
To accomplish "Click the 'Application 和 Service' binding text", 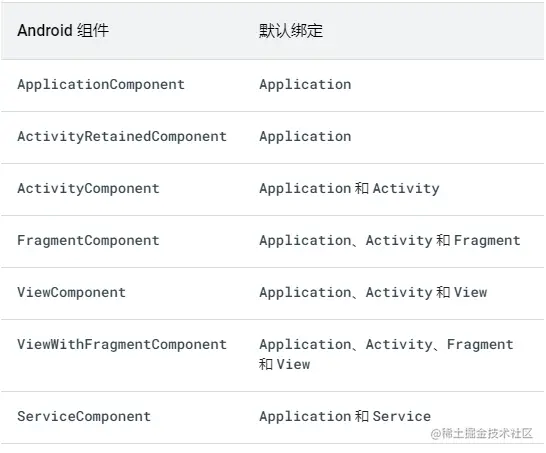I will point(345,416).
